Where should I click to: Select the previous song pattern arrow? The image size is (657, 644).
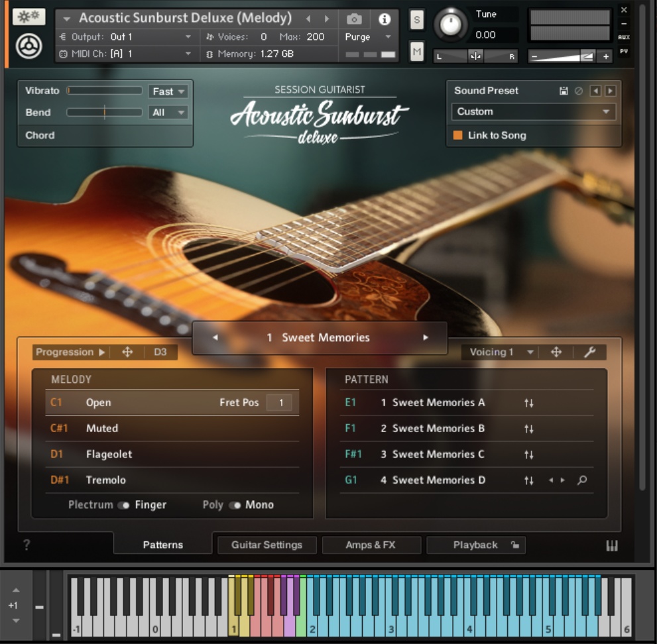(215, 337)
